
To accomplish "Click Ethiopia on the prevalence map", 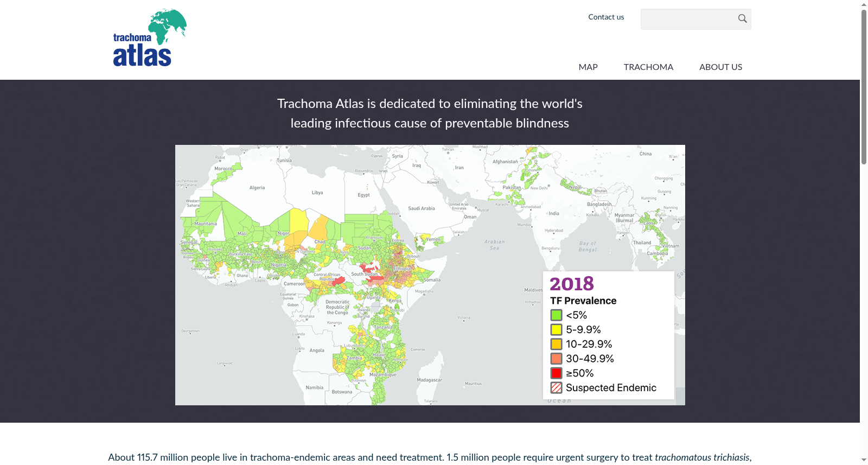I will pyautogui.click(x=402, y=269).
